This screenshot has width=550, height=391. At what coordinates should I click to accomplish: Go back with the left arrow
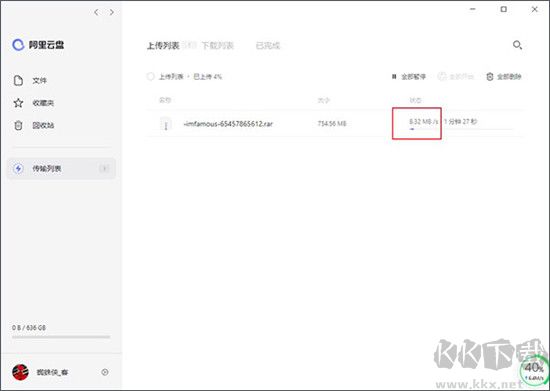[96, 12]
